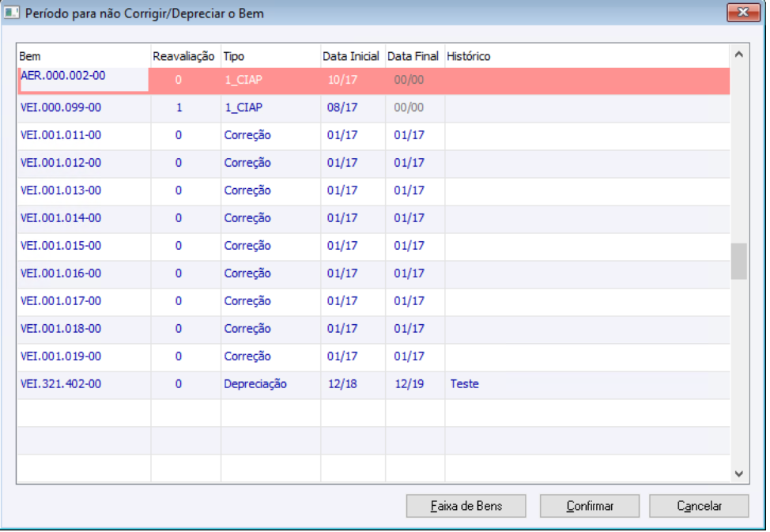Select row VEI.001.014-00

click(x=374, y=218)
